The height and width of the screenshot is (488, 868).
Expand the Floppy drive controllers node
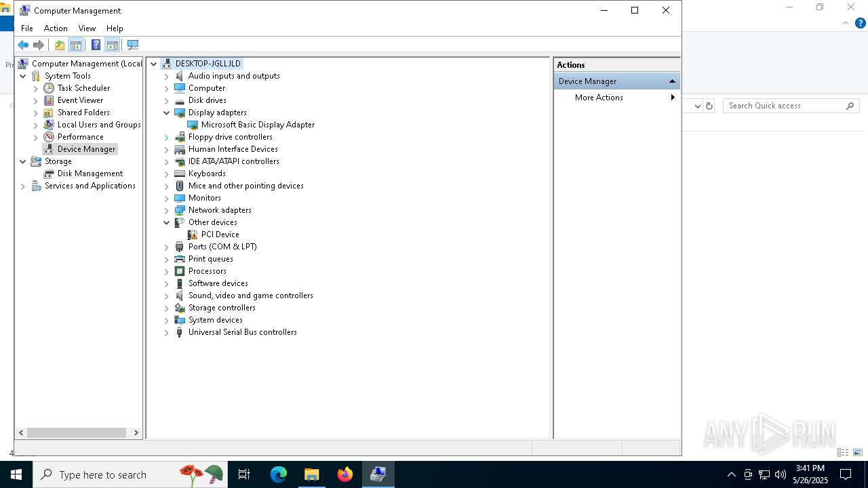167,137
